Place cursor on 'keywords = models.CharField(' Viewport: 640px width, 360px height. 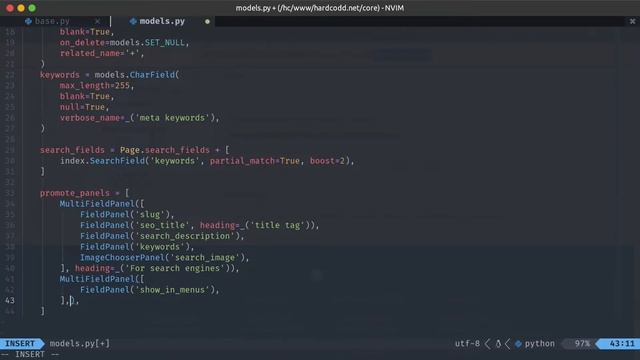pyautogui.click(x=109, y=75)
